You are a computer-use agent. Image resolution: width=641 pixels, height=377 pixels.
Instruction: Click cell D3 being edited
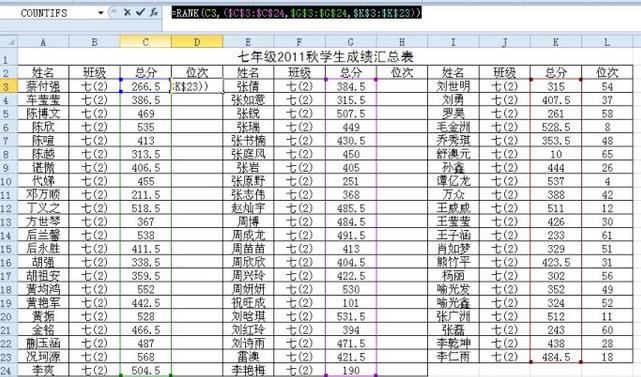click(x=197, y=86)
